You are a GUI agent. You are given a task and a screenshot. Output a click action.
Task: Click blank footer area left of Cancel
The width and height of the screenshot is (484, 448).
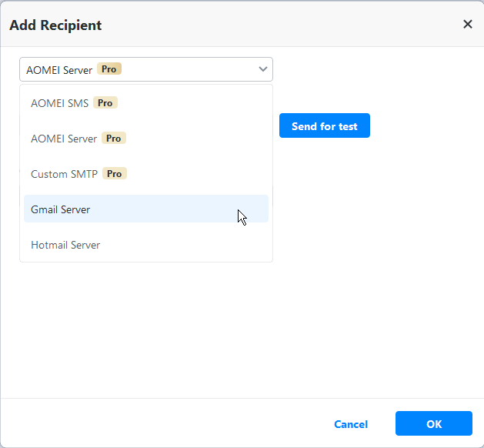pos(154,423)
